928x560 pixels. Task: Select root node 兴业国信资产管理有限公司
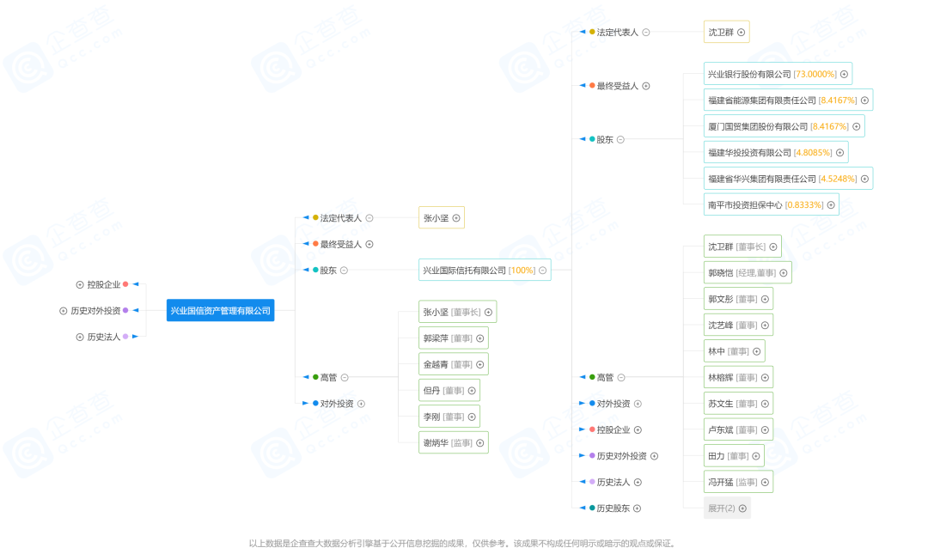click(x=220, y=310)
